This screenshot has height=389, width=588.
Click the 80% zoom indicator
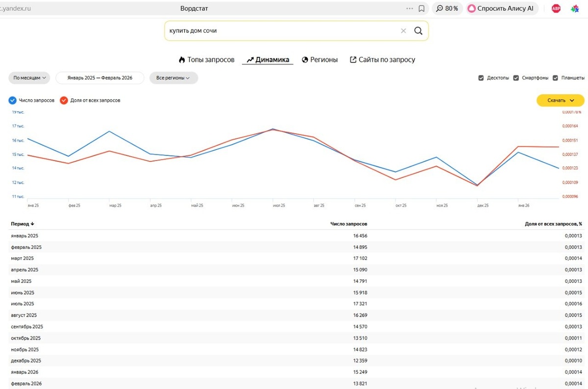(447, 8)
